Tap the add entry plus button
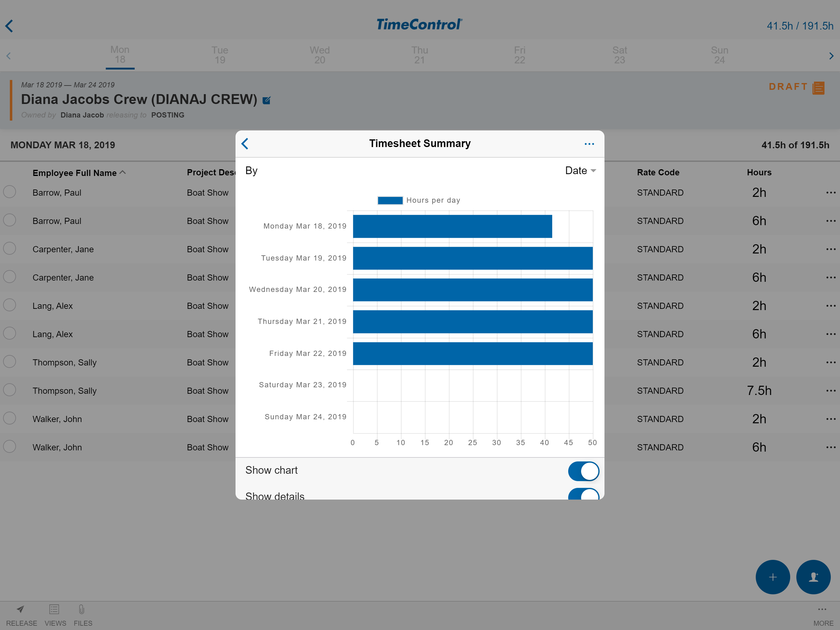840x630 pixels. [772, 577]
